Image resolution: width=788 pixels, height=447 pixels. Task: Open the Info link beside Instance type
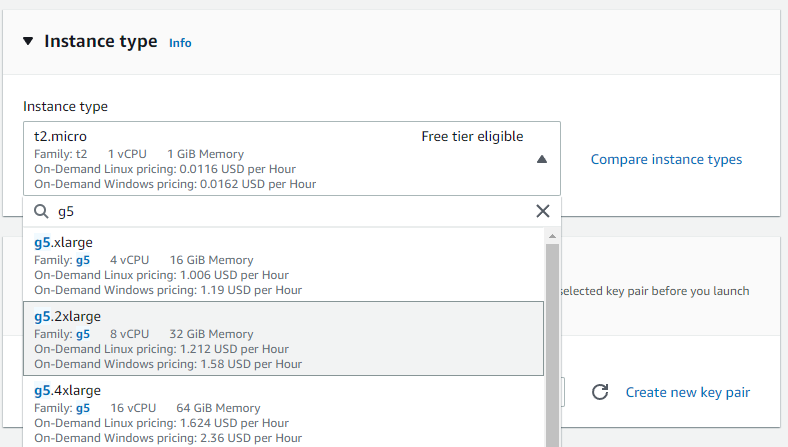point(180,43)
